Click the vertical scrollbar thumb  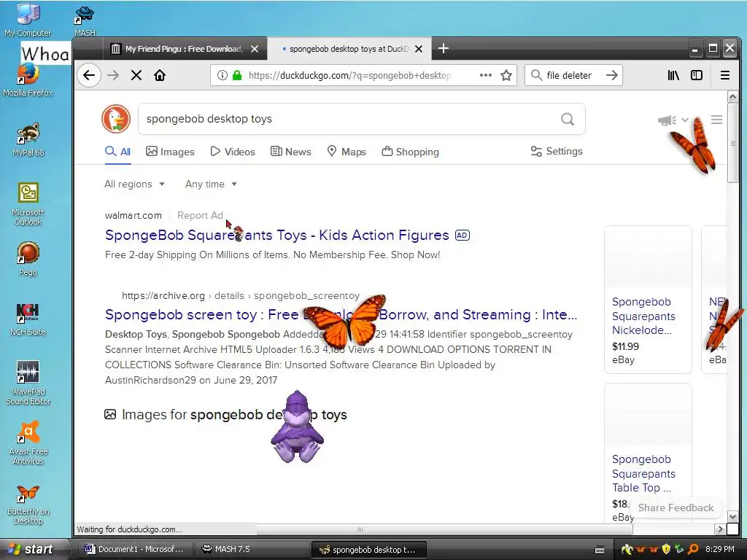tap(732, 143)
